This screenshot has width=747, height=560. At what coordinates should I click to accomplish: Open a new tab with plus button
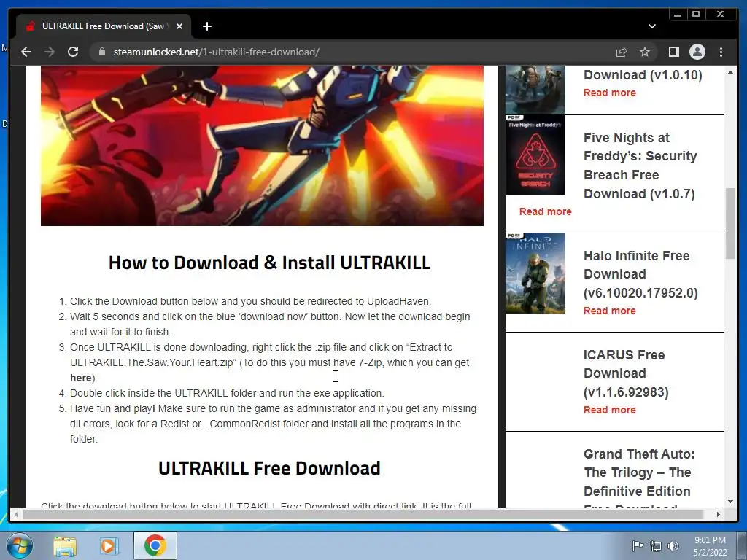pos(206,26)
